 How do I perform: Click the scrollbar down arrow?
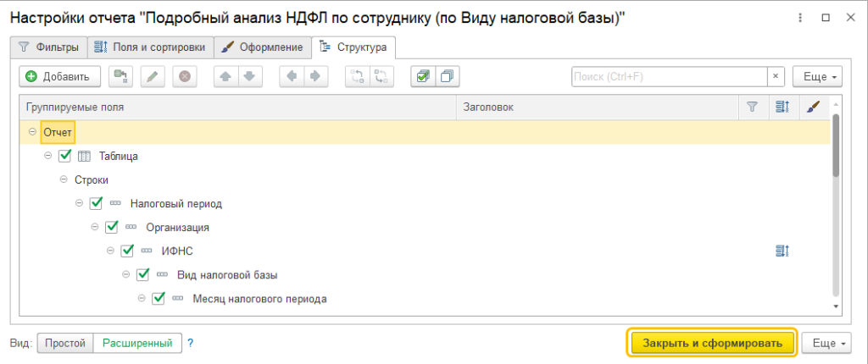pyautogui.click(x=836, y=306)
